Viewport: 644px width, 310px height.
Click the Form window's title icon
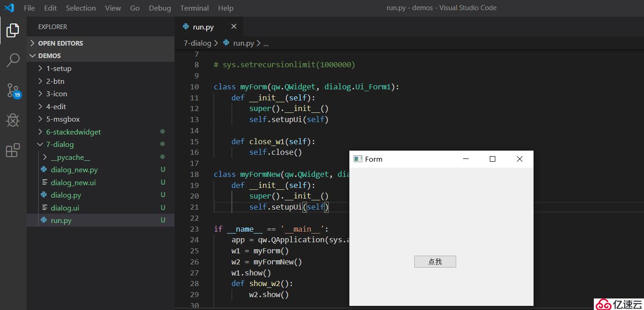(x=358, y=159)
